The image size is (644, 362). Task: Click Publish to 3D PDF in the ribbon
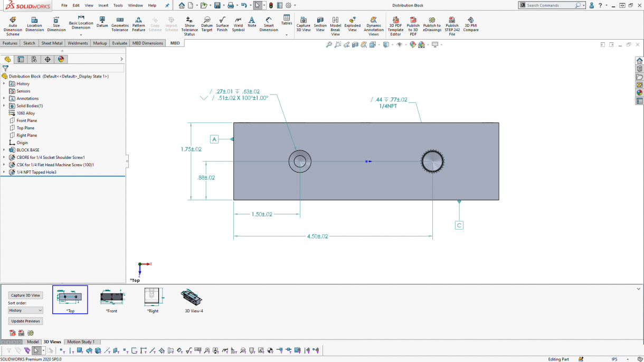click(413, 26)
